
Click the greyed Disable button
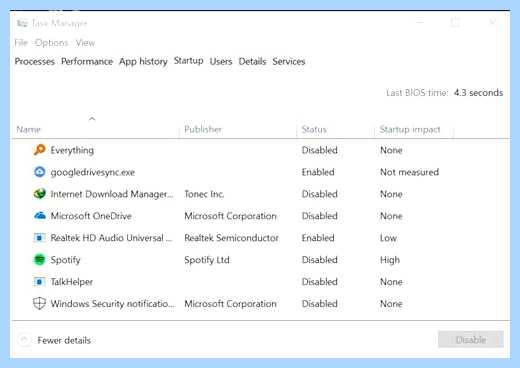471,339
